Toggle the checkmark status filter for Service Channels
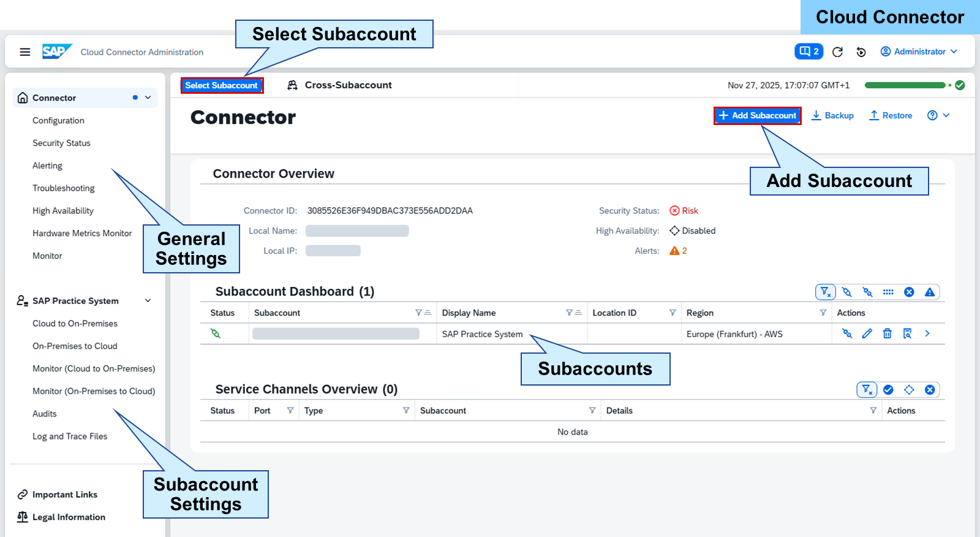Image resolution: width=980 pixels, height=537 pixels. click(888, 389)
